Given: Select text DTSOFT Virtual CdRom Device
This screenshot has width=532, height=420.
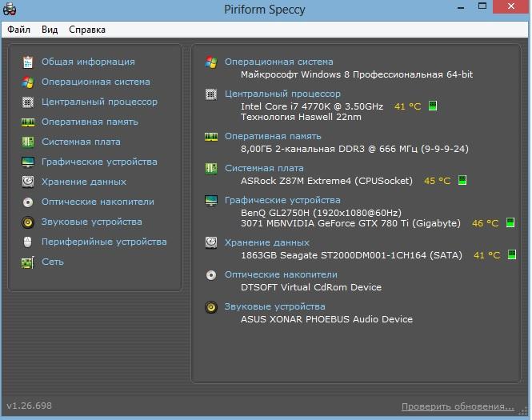Looking at the screenshot, I should pos(311,287).
